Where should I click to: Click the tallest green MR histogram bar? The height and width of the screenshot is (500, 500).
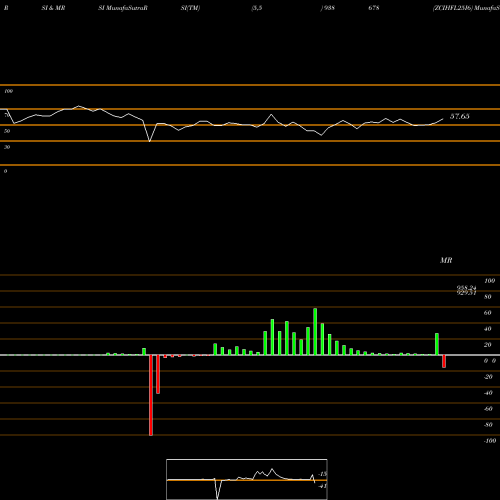coord(315,332)
